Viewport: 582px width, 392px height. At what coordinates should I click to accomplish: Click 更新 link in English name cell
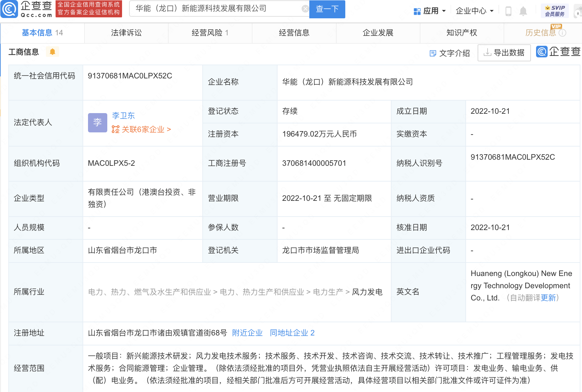coord(548,298)
